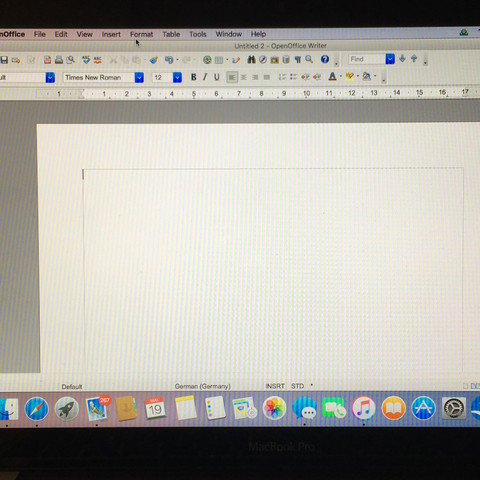Open the Insert menu
Viewport: 480px width, 480px height.
111,34
